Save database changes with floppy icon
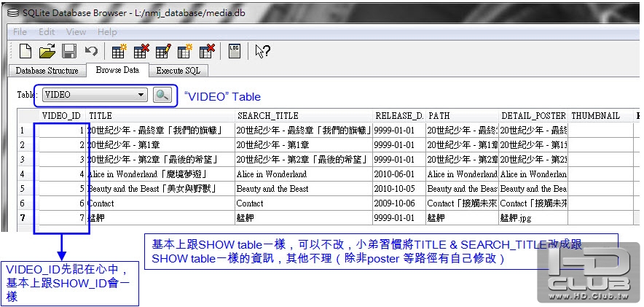 (x=69, y=51)
